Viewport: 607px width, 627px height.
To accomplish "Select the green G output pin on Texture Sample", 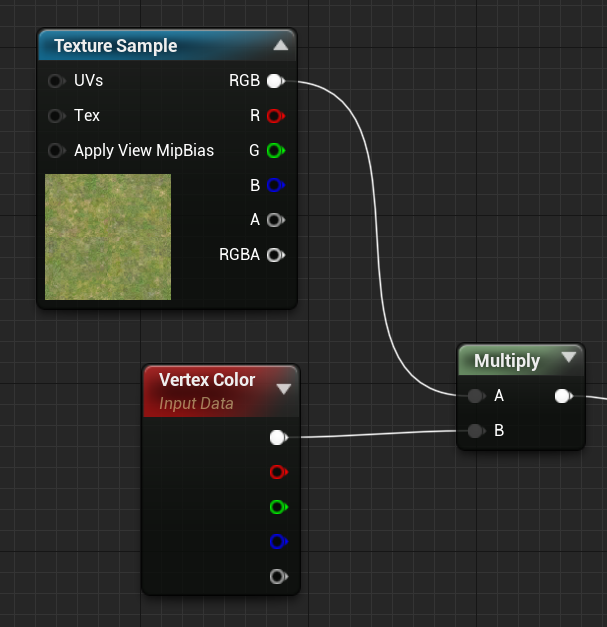I will (x=276, y=151).
